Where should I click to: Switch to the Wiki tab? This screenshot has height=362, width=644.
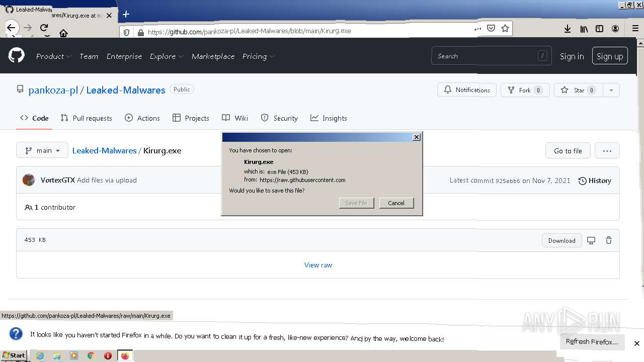235,118
